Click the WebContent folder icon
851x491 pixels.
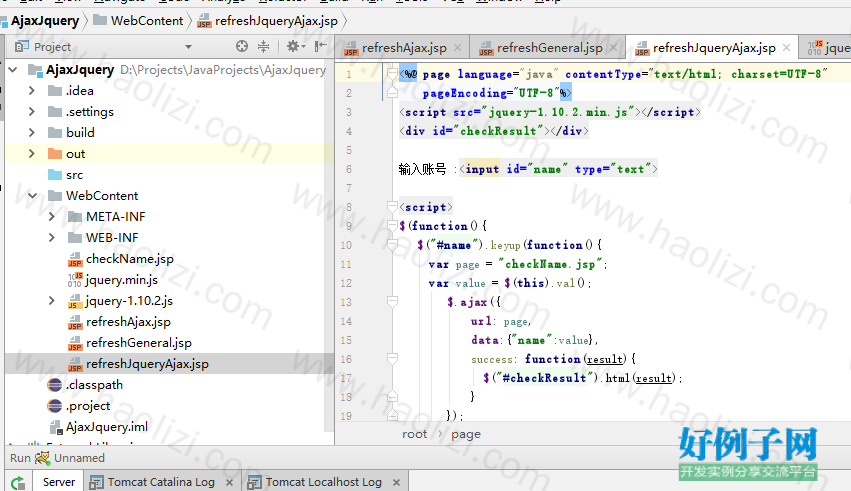tap(55, 195)
